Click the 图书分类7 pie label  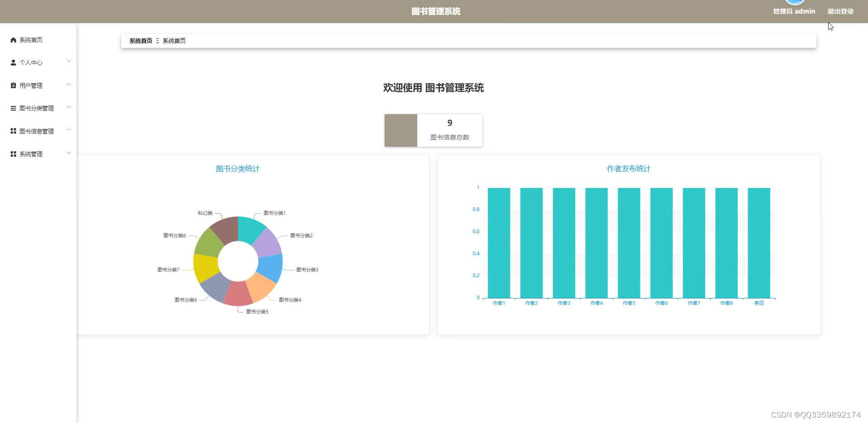[168, 269]
